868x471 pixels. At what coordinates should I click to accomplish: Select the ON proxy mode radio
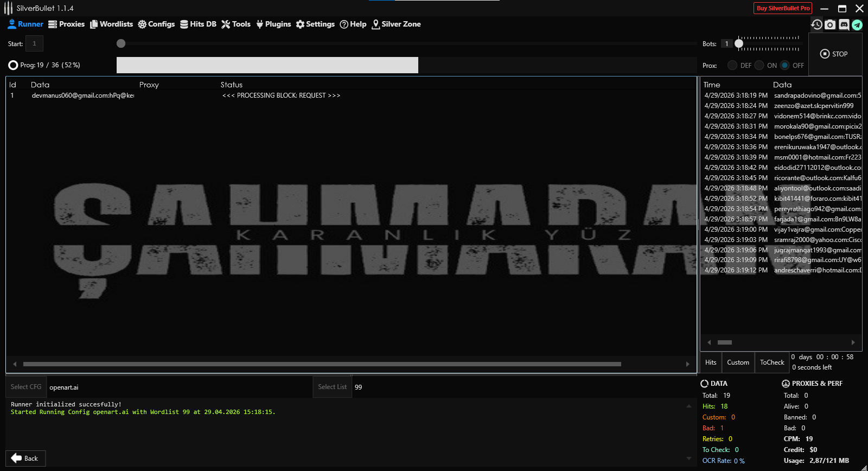759,65
